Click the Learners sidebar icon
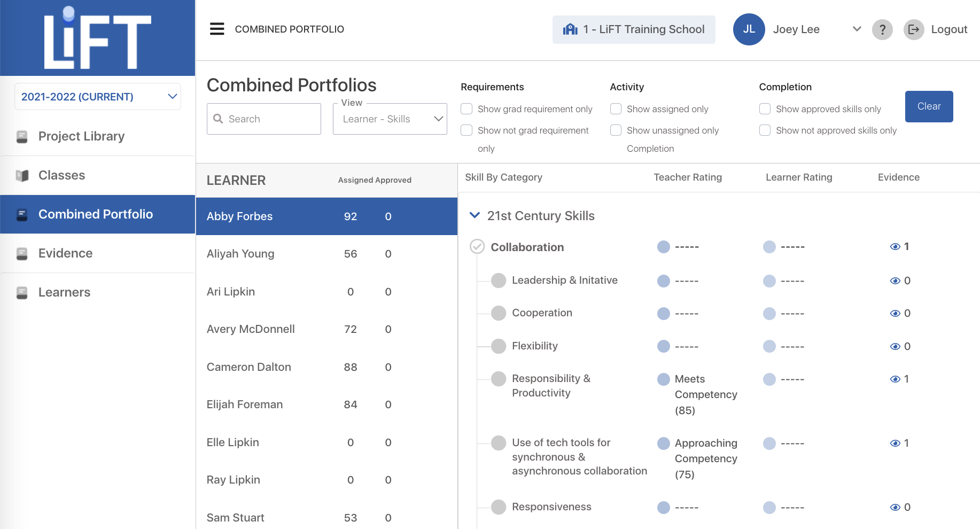 coord(22,293)
